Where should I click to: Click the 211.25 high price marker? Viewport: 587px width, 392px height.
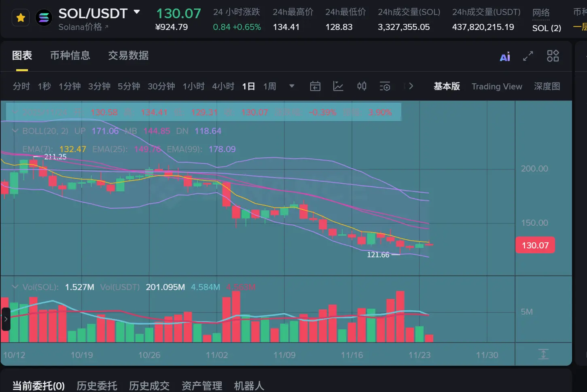(x=55, y=157)
